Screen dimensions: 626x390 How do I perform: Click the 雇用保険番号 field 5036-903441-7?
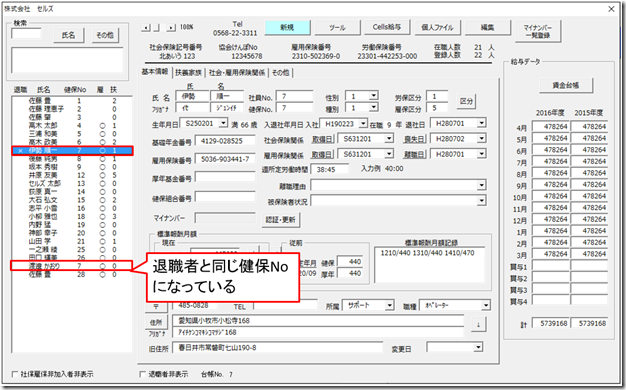[x=225, y=159]
